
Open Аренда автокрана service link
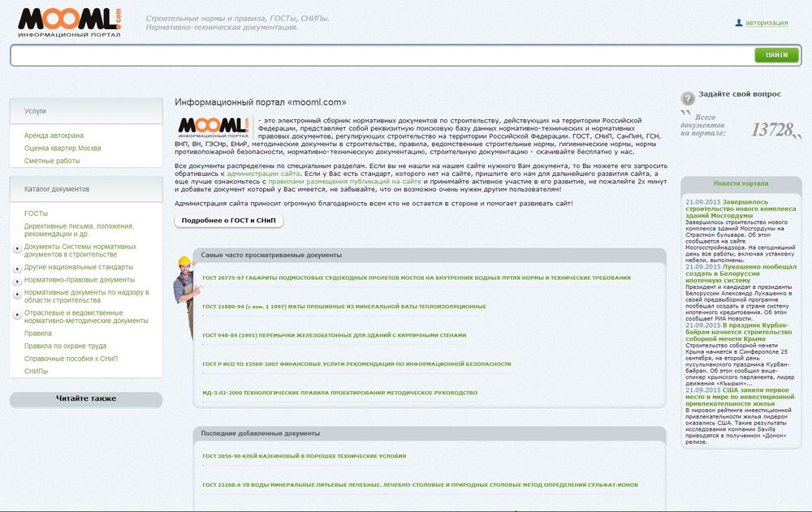click(x=54, y=136)
